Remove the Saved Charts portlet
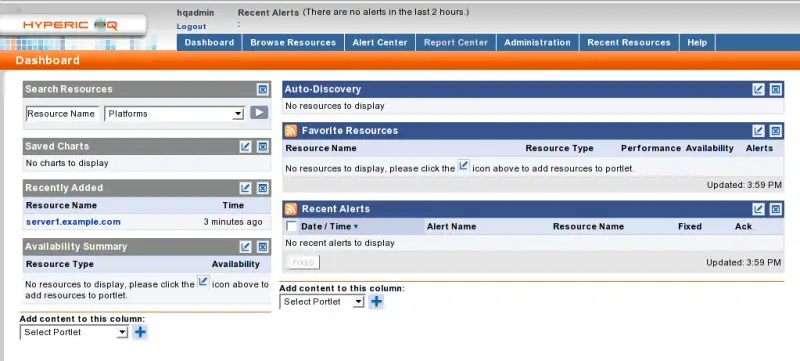 [262, 147]
